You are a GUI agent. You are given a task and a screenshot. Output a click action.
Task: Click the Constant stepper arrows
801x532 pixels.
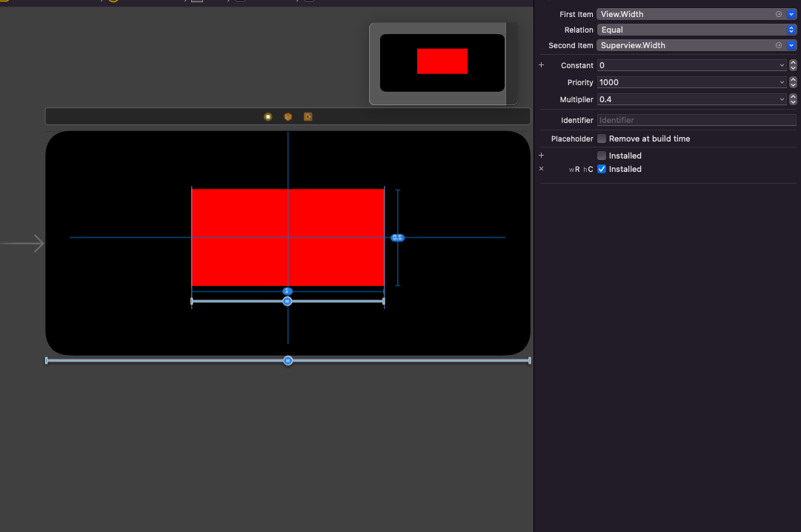[x=793, y=65]
